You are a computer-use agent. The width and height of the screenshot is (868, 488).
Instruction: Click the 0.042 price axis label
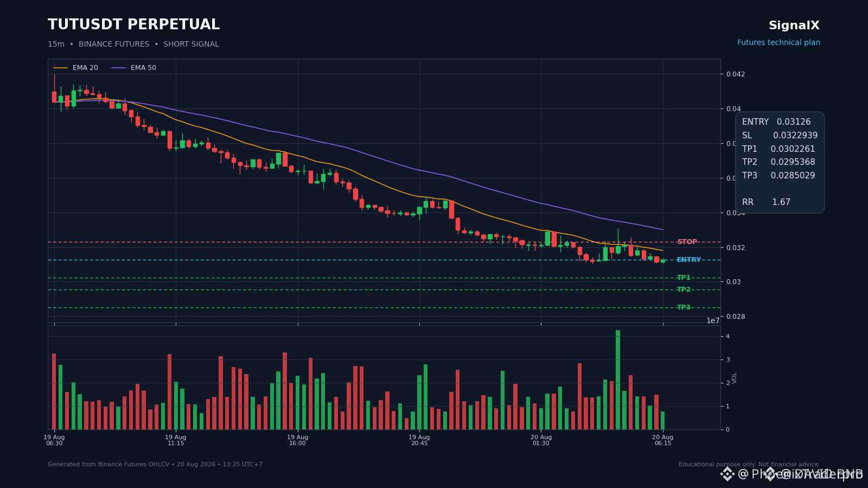(736, 74)
